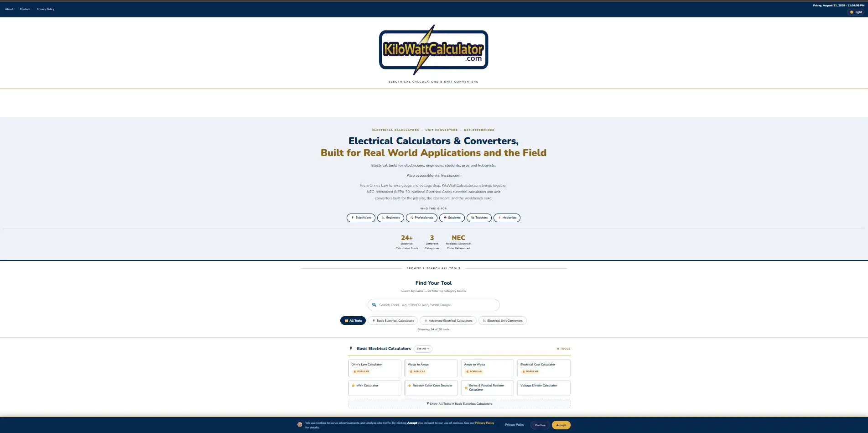Click the 'Showing 24 of 28 tools' text
The height and width of the screenshot is (433, 868).
click(433, 329)
